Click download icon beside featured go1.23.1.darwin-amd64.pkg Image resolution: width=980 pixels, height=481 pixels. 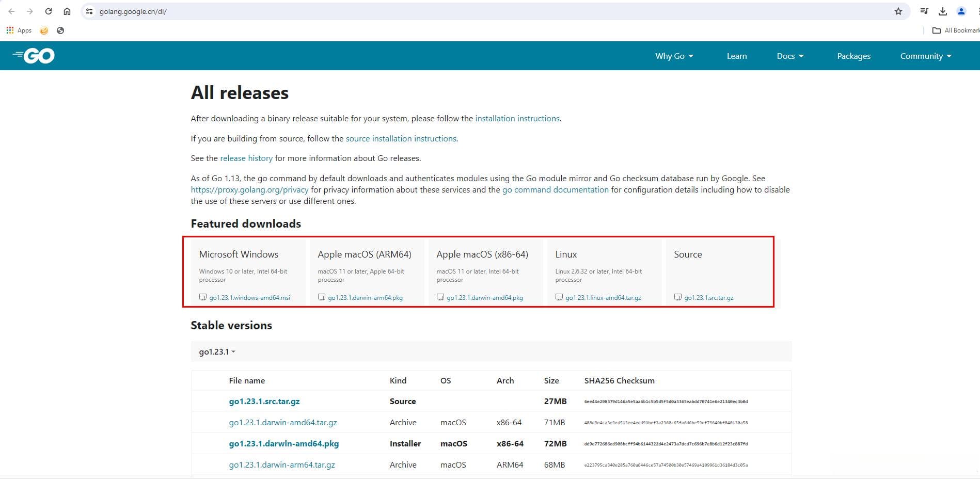pyautogui.click(x=440, y=297)
